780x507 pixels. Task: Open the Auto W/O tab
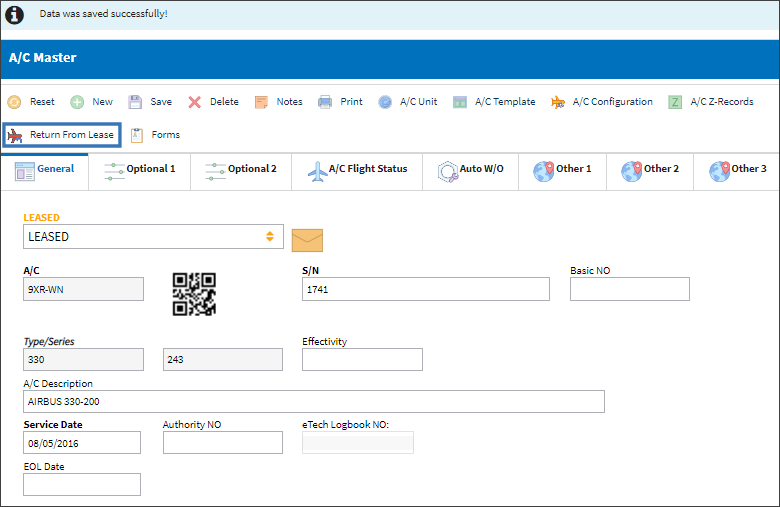[x=471, y=171]
